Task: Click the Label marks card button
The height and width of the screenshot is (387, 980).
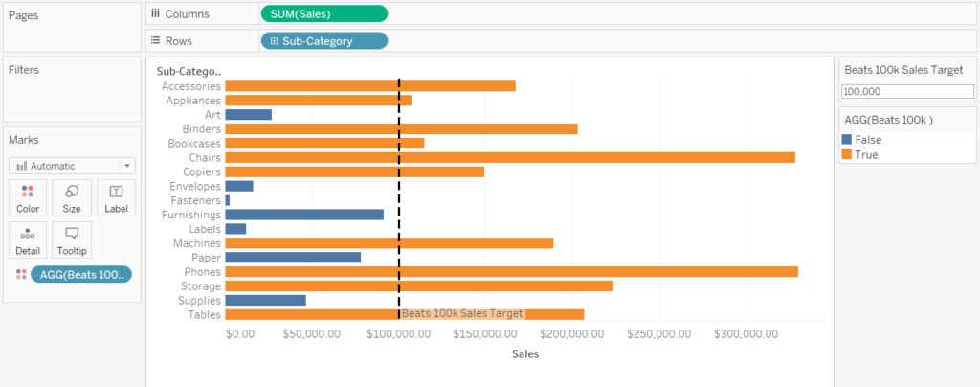Action: click(x=116, y=197)
